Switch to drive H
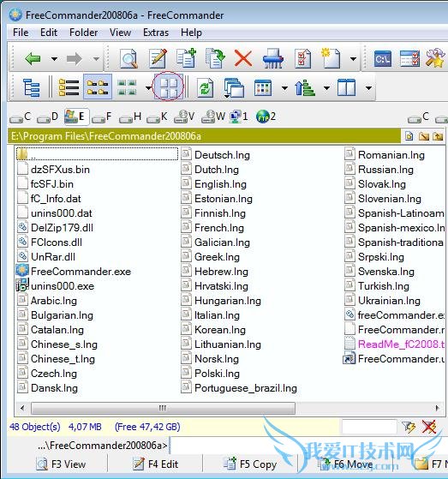448x479 pixels. click(x=130, y=117)
